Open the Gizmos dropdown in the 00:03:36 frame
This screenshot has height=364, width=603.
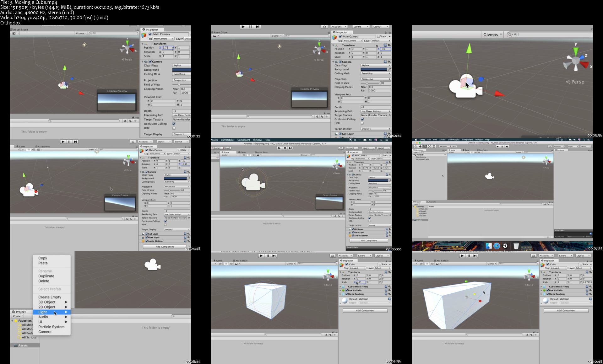click(492, 35)
